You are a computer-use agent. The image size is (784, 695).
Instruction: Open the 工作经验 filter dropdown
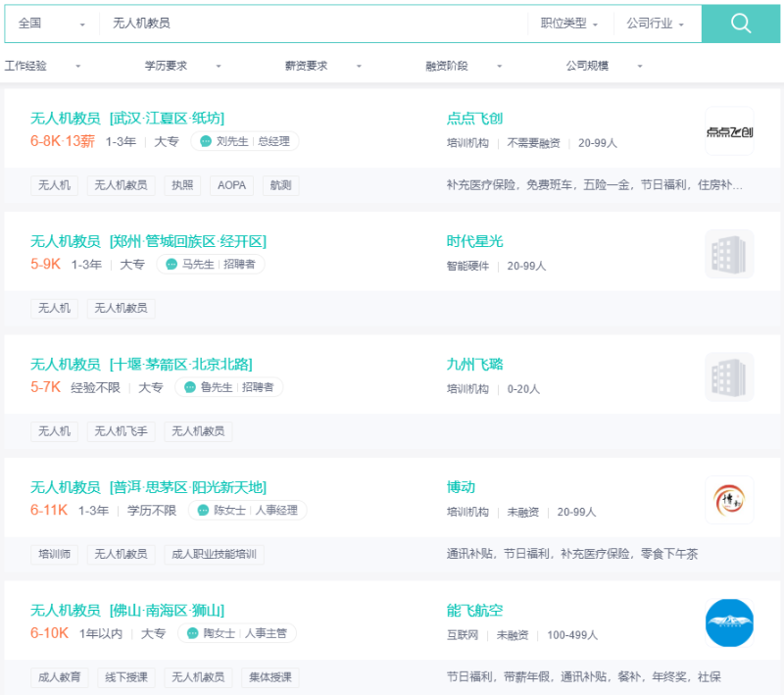tap(43, 66)
